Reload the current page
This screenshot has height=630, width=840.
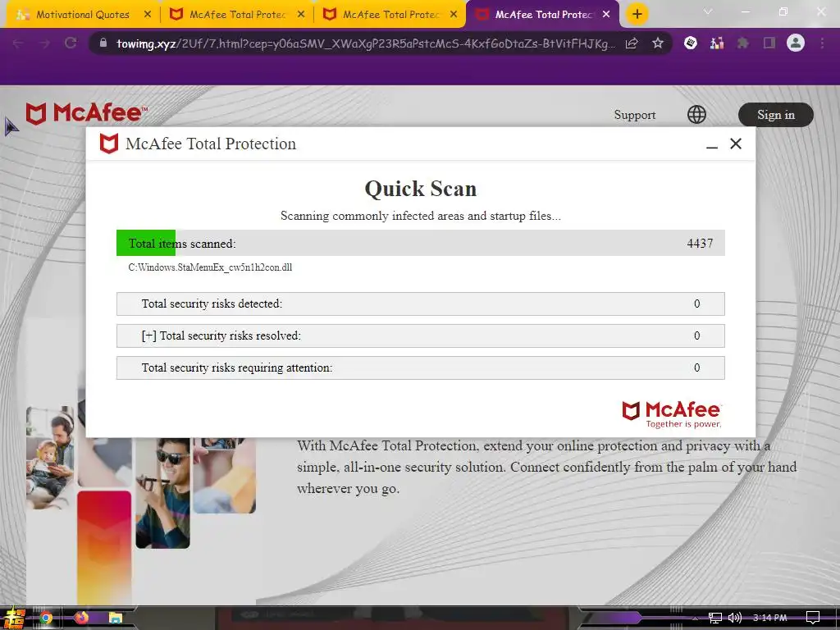pos(71,43)
